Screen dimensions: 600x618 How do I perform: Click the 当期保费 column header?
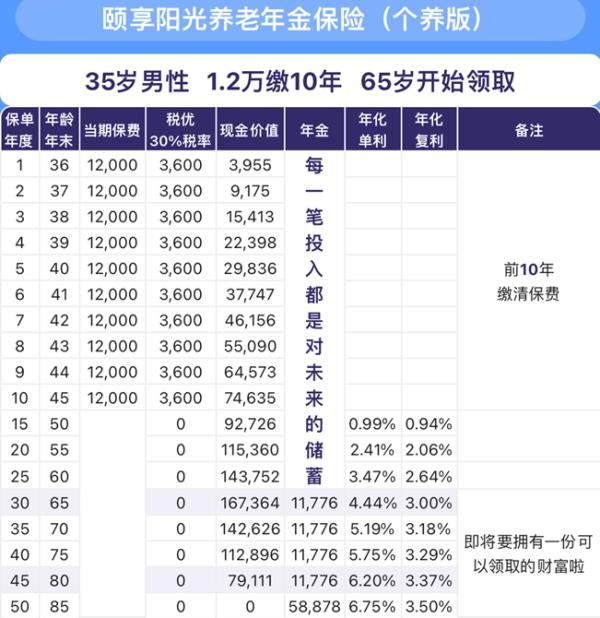pyautogui.click(x=112, y=130)
